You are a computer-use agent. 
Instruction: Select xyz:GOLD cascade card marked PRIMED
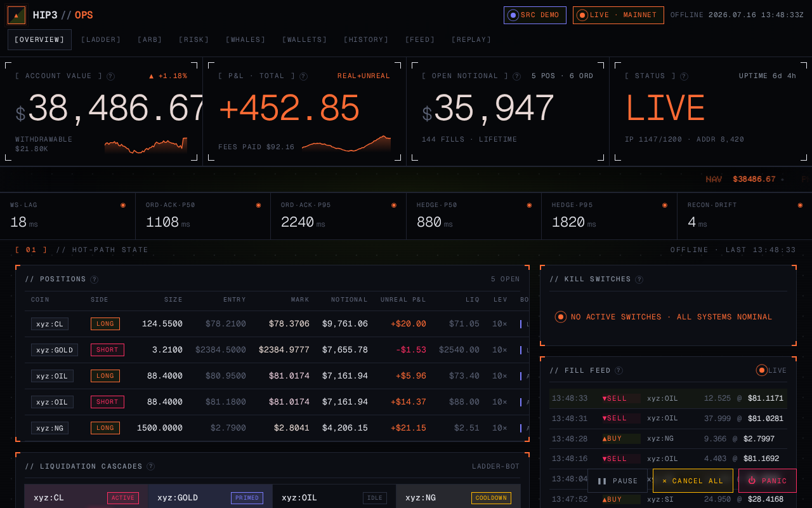tap(210, 497)
